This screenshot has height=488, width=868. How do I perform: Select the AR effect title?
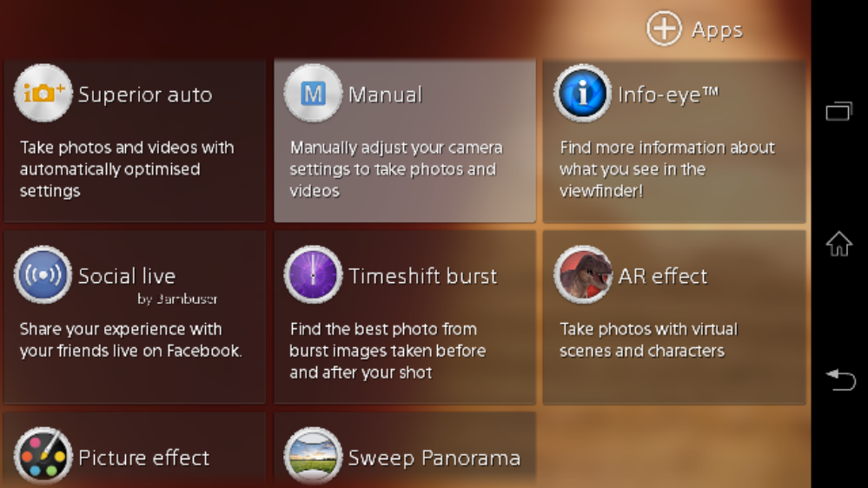[663, 276]
